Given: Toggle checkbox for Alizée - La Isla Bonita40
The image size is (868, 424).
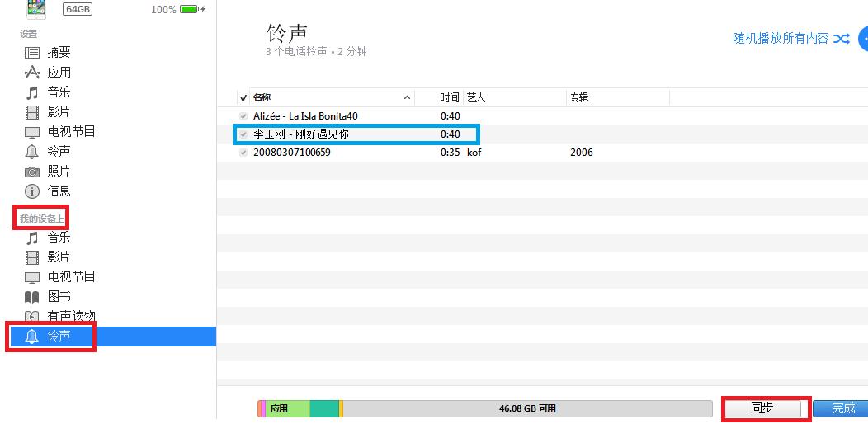Looking at the screenshot, I should [243, 116].
